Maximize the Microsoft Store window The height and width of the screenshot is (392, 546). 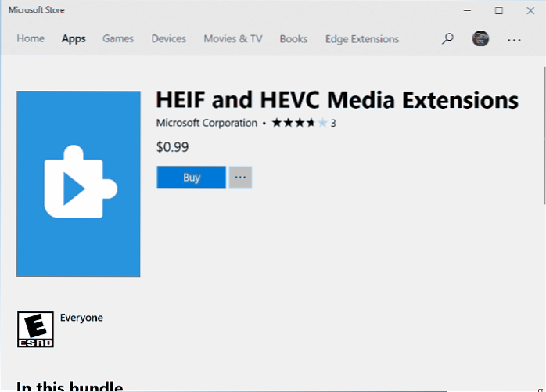click(499, 10)
